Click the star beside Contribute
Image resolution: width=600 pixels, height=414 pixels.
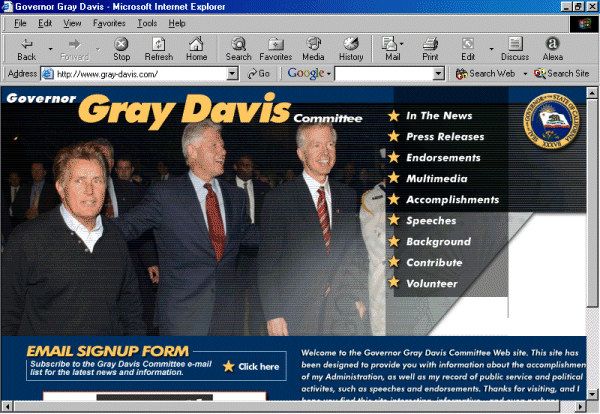tap(394, 262)
